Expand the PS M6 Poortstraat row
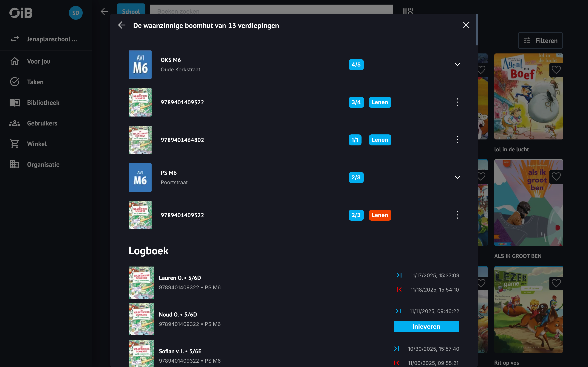Image resolution: width=588 pixels, height=367 pixels. click(457, 178)
